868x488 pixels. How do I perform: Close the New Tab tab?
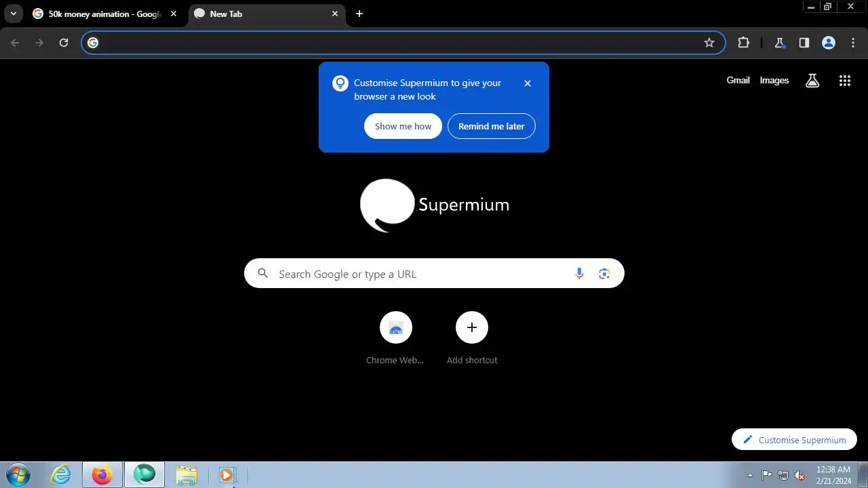tap(335, 14)
